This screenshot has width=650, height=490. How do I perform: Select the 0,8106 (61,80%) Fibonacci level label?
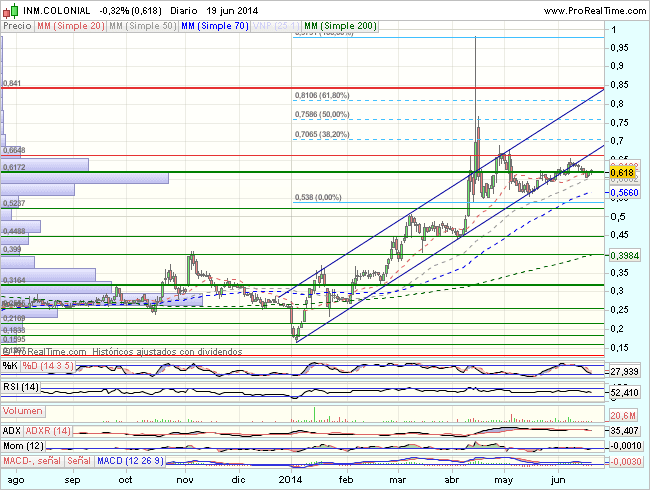tap(320, 96)
